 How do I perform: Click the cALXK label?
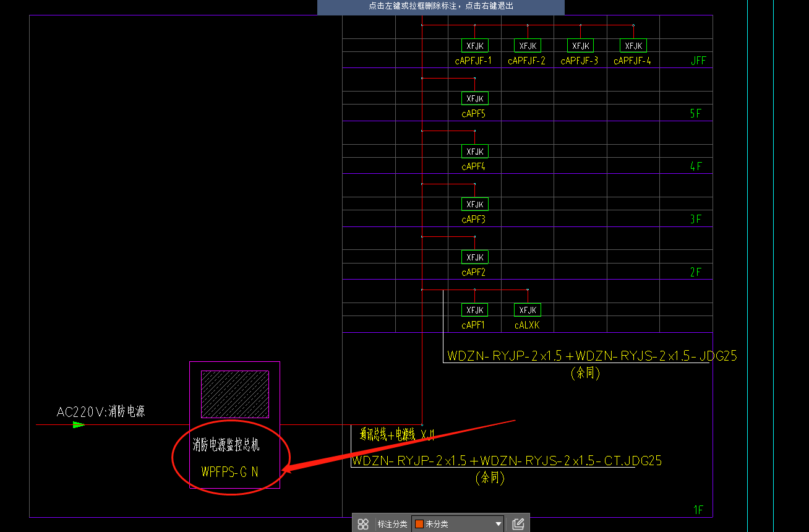(527, 325)
